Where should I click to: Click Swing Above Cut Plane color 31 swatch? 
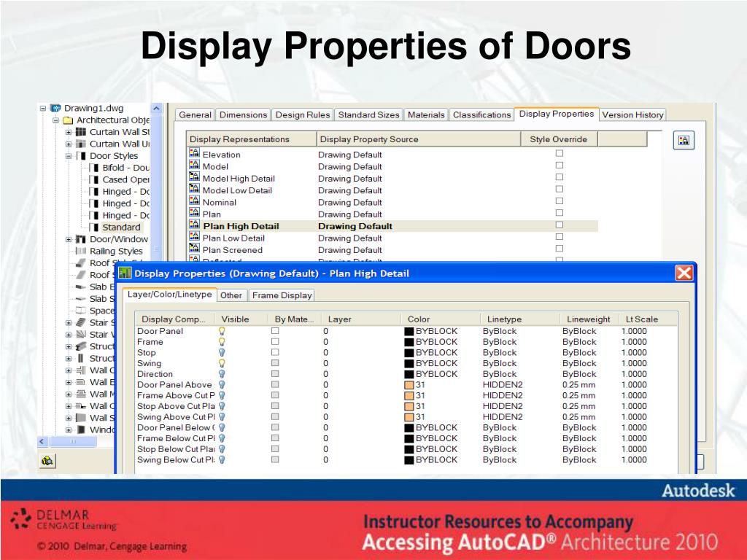[x=409, y=416]
